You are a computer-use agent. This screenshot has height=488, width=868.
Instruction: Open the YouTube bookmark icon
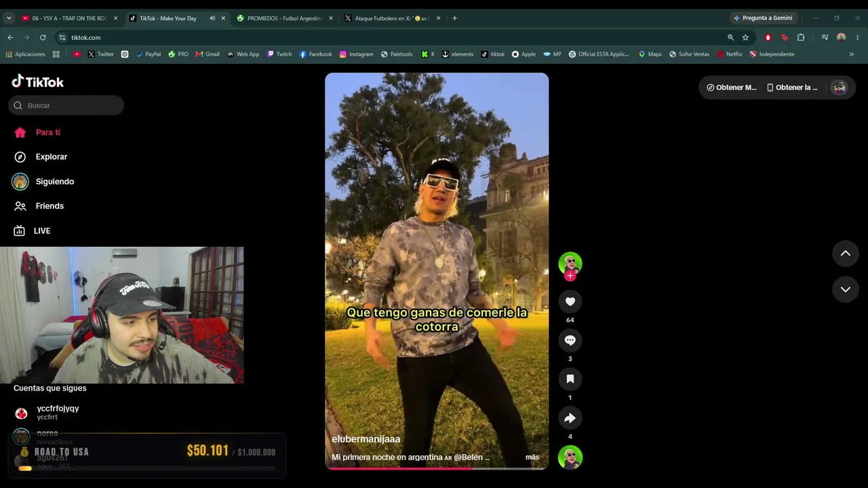click(77, 54)
